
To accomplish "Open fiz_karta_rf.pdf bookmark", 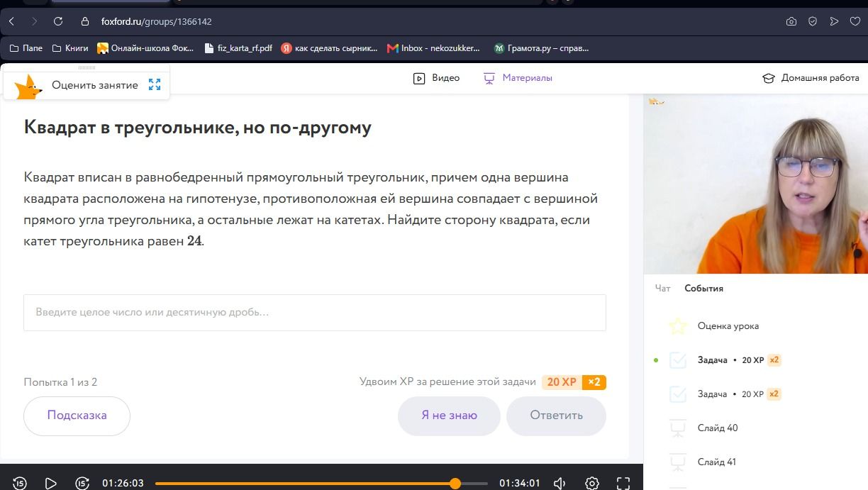I will pos(238,48).
